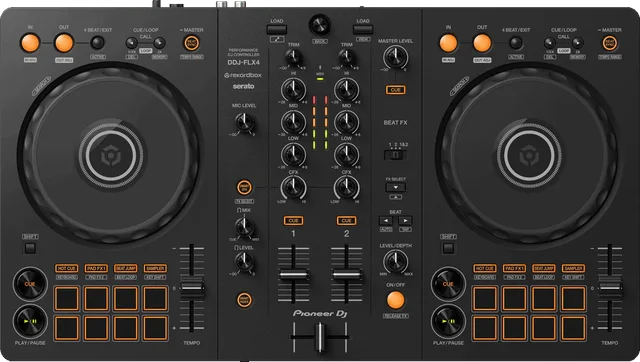Click the headphones LEVEL knob
Image resolution: width=640 pixels, height=362 pixels.
tap(244, 262)
